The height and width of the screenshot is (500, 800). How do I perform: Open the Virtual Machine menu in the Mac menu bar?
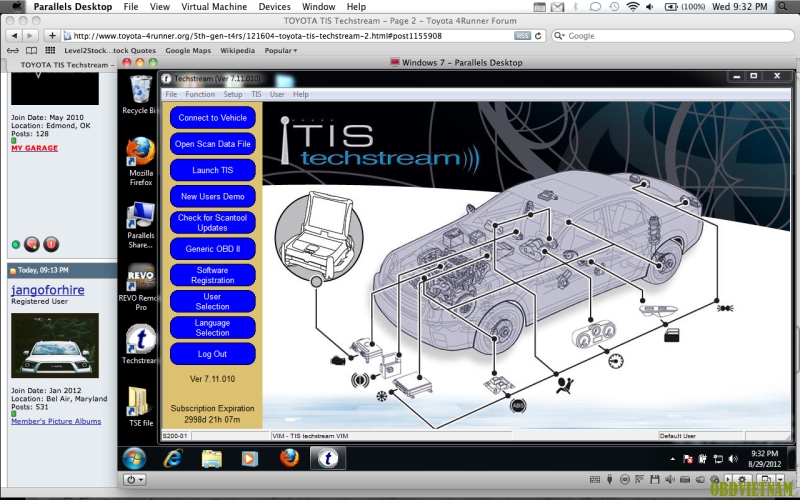[x=214, y=7]
